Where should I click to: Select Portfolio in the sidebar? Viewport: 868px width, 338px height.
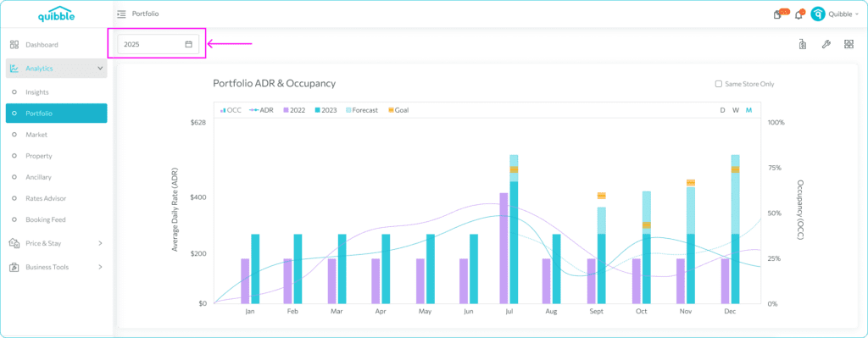pyautogui.click(x=57, y=114)
